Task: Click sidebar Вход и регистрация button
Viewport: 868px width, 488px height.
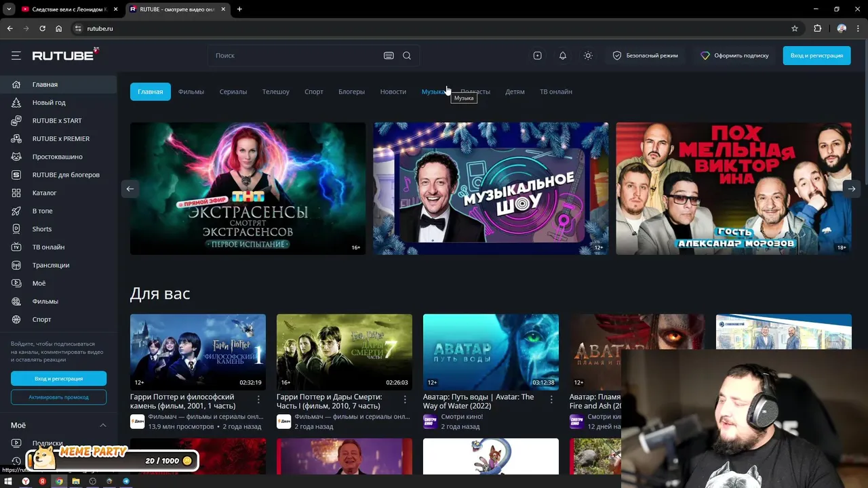Action: [x=58, y=379]
